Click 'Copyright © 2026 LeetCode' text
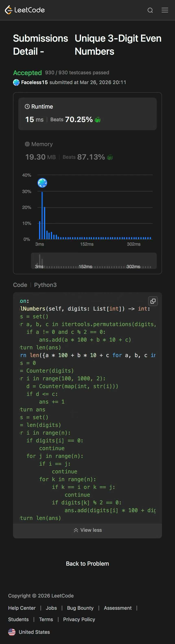The width and height of the screenshot is (175, 644). point(41,596)
